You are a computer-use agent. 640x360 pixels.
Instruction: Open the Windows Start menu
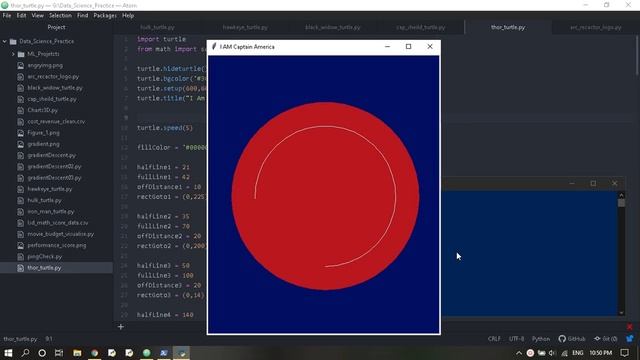[8, 353]
